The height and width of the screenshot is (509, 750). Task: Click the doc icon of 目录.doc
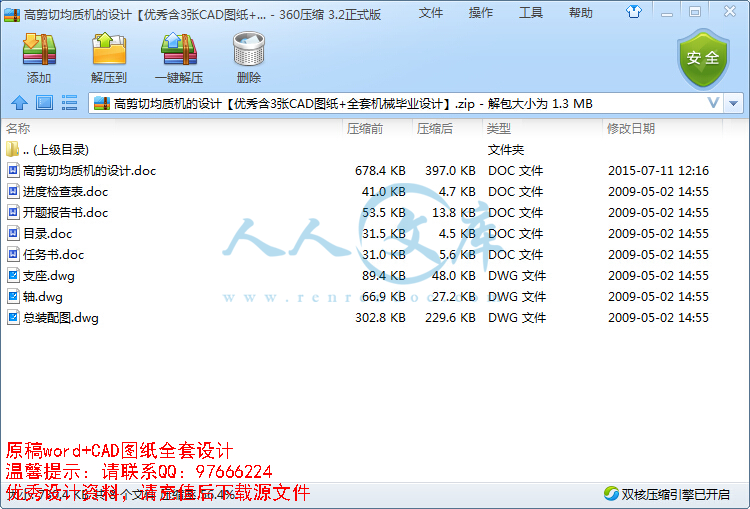pos(13,233)
